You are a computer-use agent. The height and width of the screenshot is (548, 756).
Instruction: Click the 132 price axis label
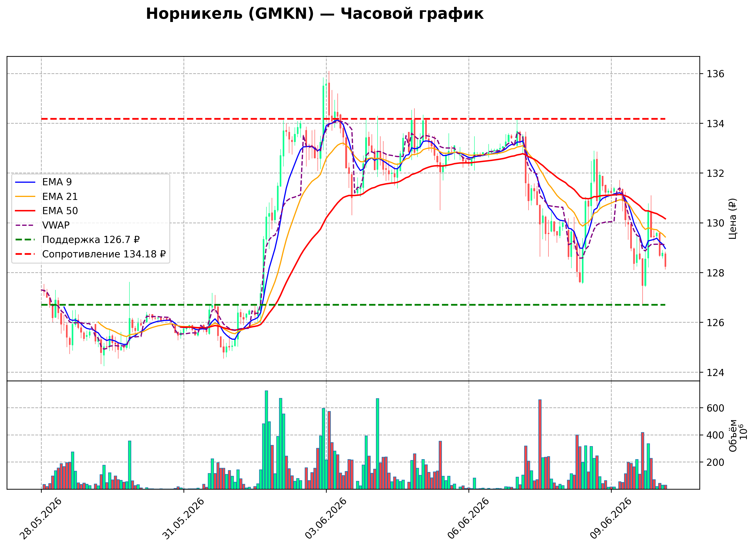click(x=716, y=173)
